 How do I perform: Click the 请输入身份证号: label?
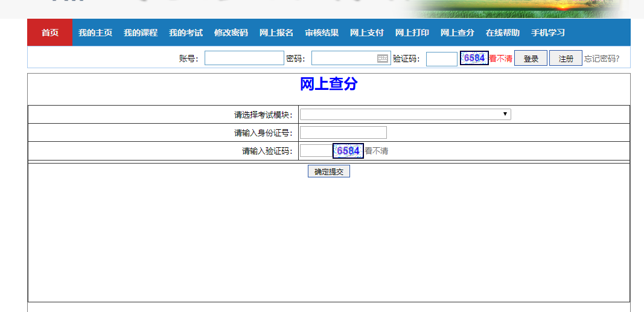click(264, 133)
